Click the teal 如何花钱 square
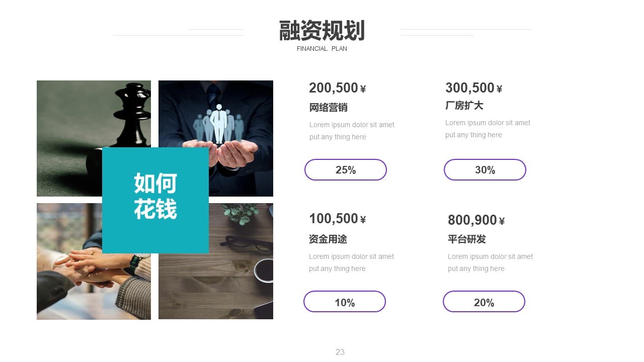Screen dimensions: 644x362 155,200
